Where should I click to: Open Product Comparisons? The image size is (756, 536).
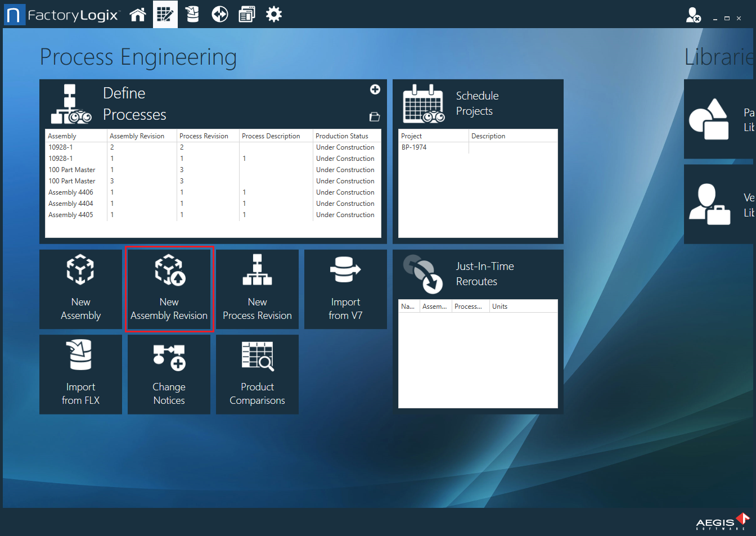pyautogui.click(x=257, y=374)
